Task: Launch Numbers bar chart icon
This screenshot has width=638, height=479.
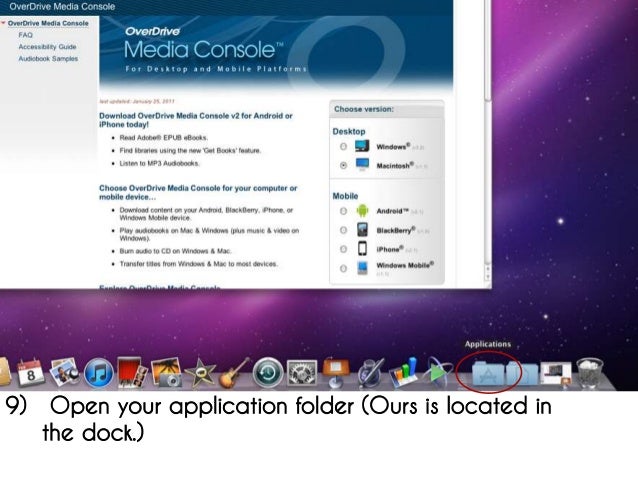Action: (404, 372)
